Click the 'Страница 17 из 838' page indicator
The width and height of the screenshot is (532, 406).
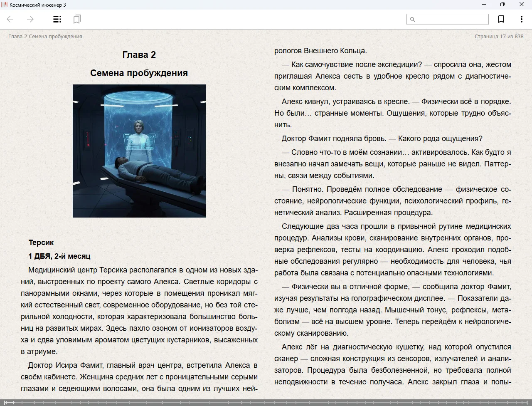point(499,37)
